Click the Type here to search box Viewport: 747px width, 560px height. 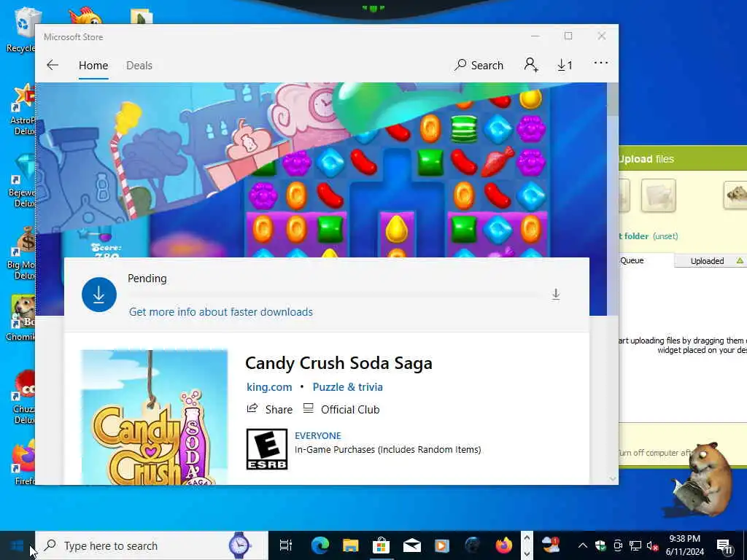point(152,545)
